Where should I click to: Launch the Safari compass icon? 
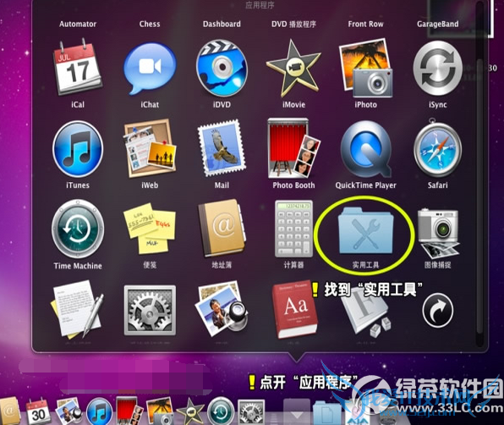pos(437,148)
